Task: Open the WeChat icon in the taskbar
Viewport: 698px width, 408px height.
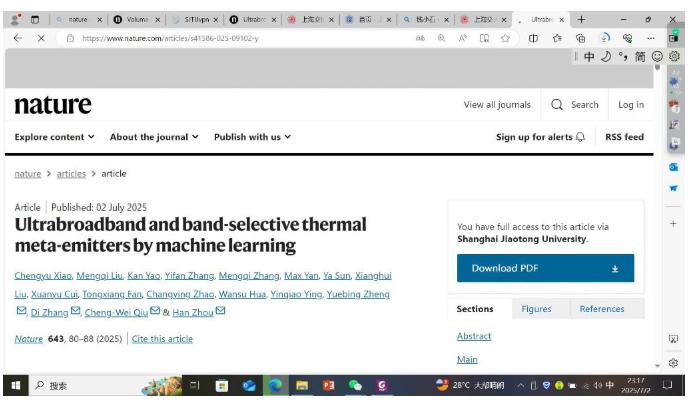Action: point(355,385)
